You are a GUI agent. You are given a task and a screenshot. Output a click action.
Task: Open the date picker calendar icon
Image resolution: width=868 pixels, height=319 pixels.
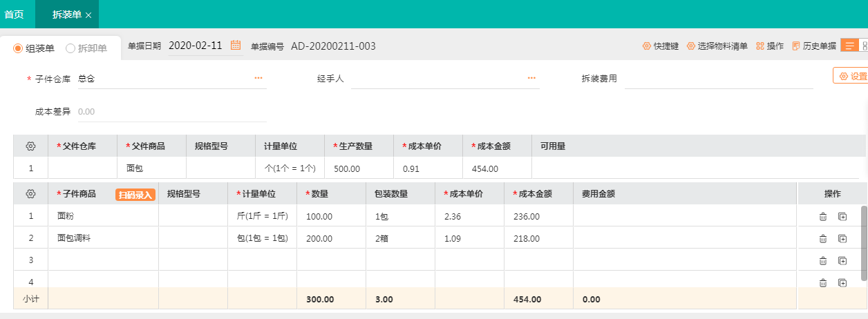[235, 46]
